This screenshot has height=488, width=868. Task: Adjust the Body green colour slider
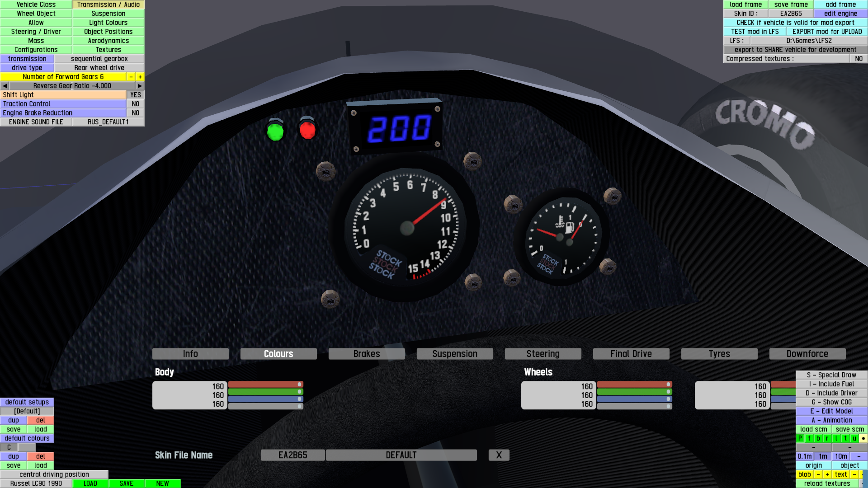[x=266, y=392]
